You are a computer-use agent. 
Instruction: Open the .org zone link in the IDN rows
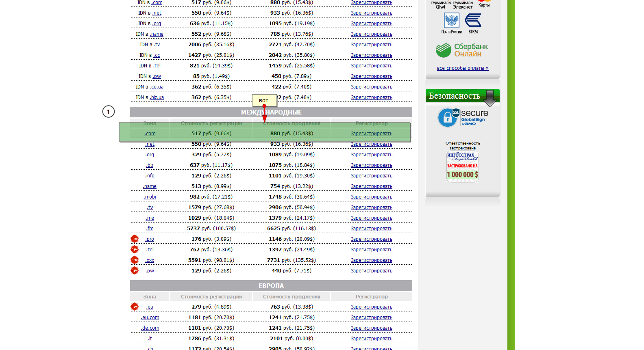[157, 24]
